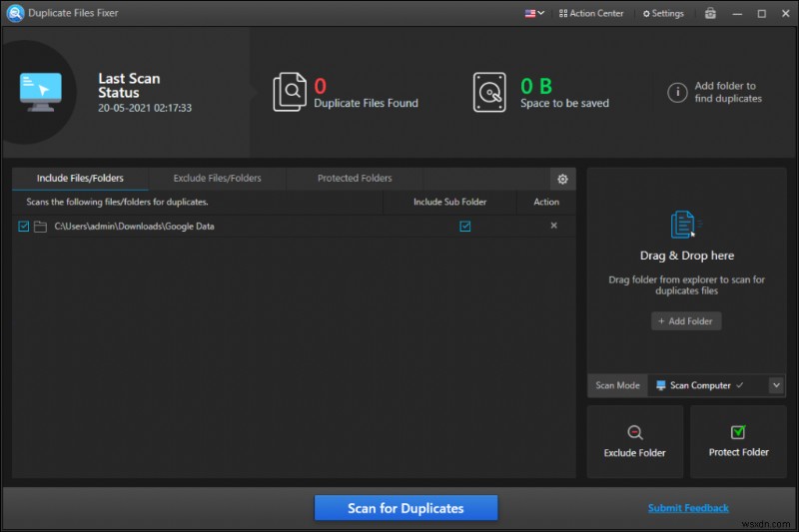Click the Space to be saved disk icon

point(490,92)
